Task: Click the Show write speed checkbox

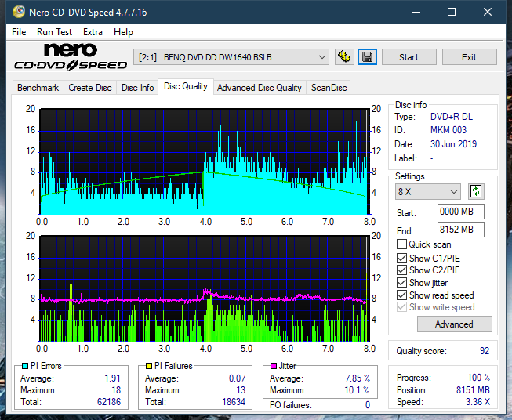Action: [401, 307]
